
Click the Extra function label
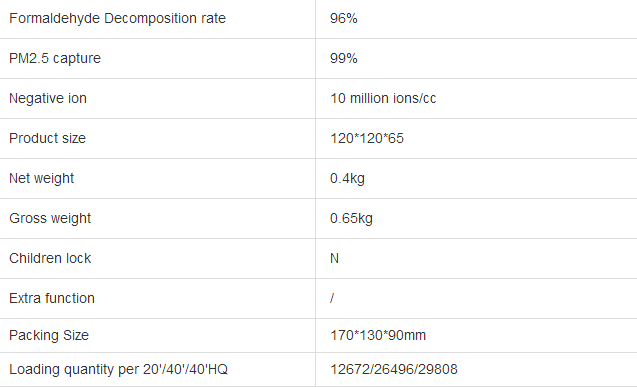(x=52, y=298)
